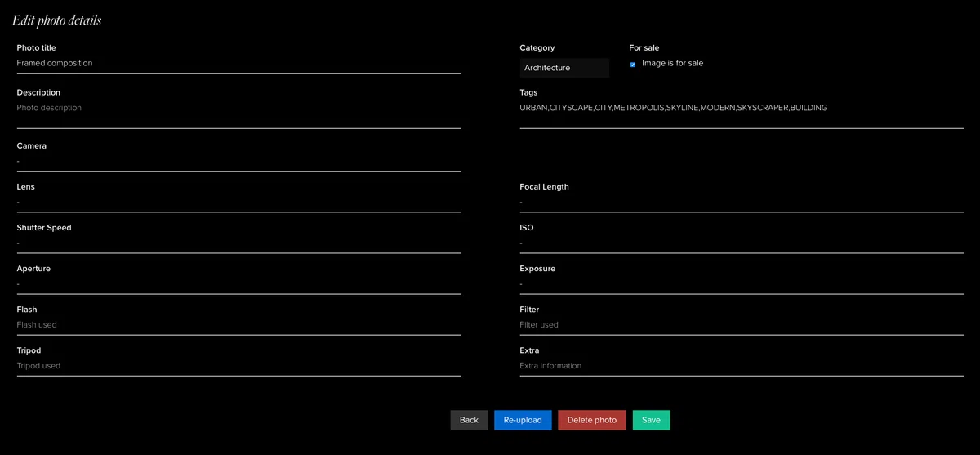Click the Filter used input field
Screen dimensions: 980x455
742,325
